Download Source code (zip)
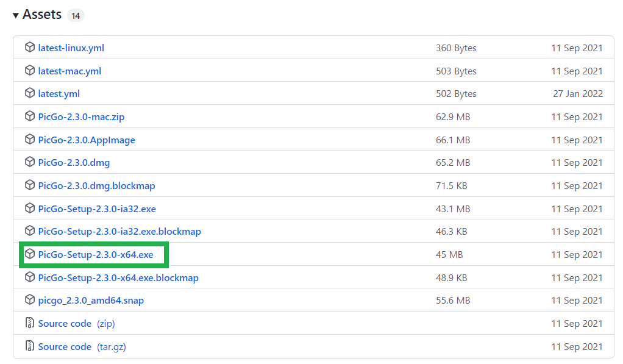The width and height of the screenshot is (623, 364). click(77, 324)
